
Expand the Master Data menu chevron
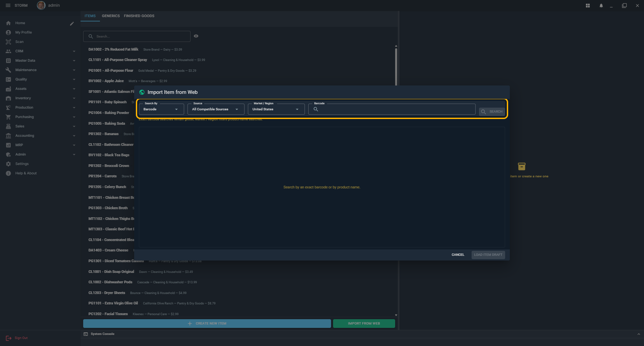pyautogui.click(x=74, y=61)
